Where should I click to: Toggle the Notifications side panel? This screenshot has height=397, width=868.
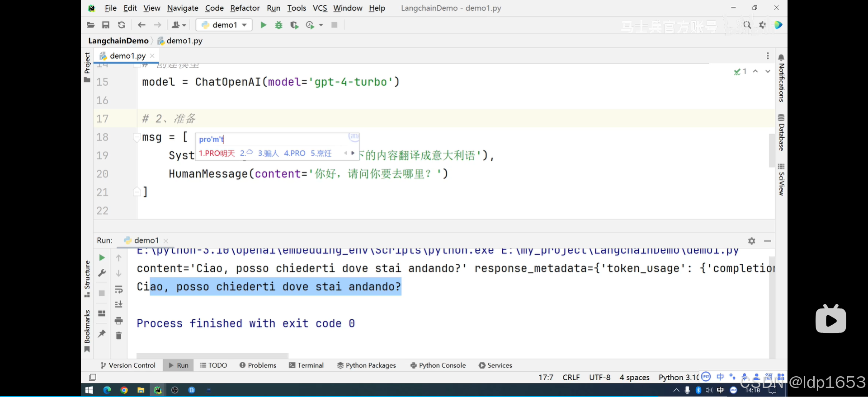click(x=781, y=78)
